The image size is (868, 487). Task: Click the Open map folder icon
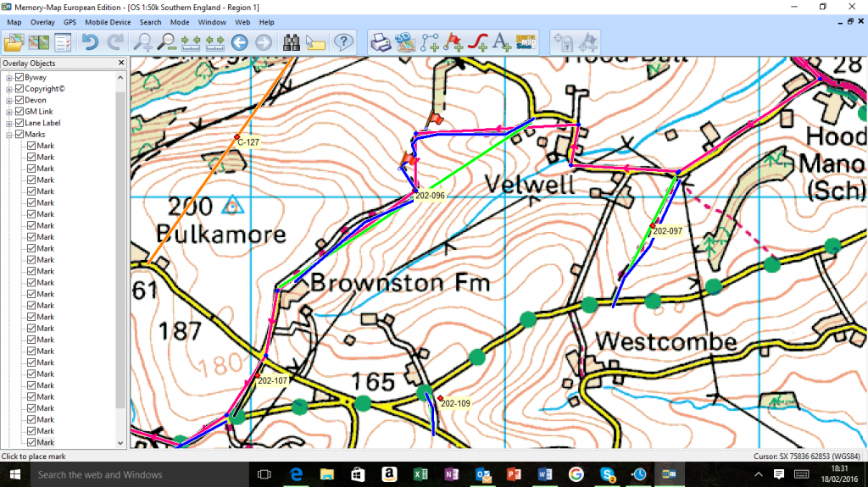(x=14, y=42)
